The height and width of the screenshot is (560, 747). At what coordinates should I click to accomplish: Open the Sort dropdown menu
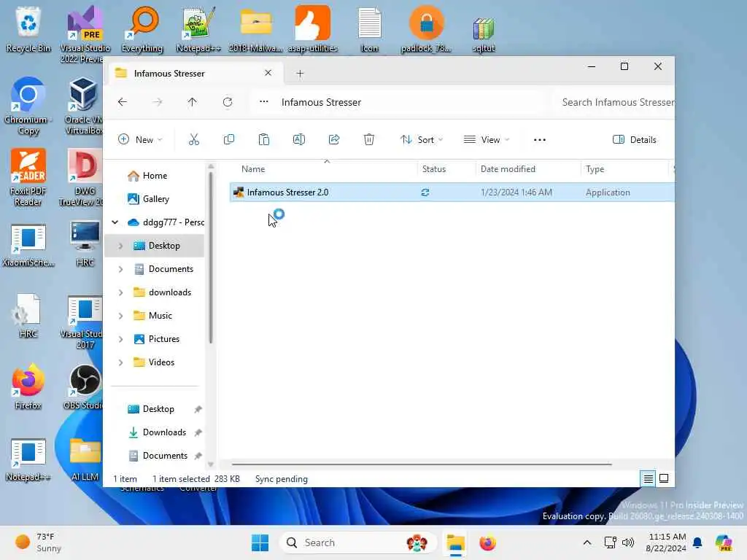[x=422, y=139]
